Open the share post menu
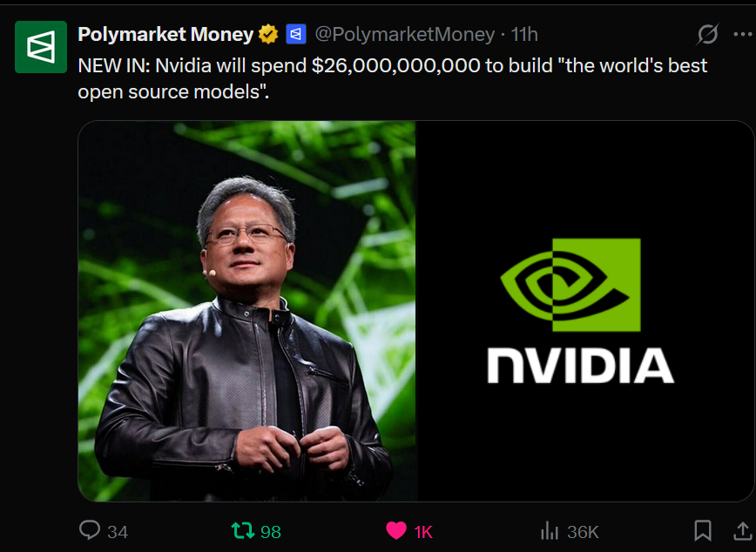Screen dimensions: 756x552 point(743,530)
